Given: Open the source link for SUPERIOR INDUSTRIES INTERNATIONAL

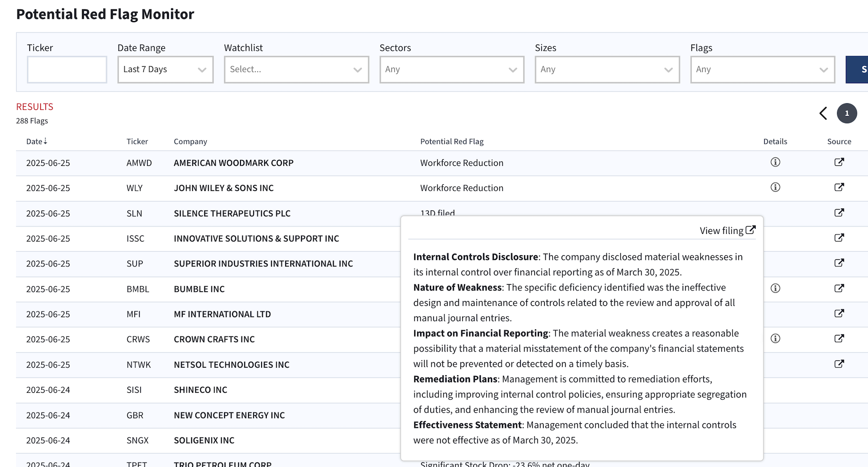Looking at the screenshot, I should pos(839,263).
